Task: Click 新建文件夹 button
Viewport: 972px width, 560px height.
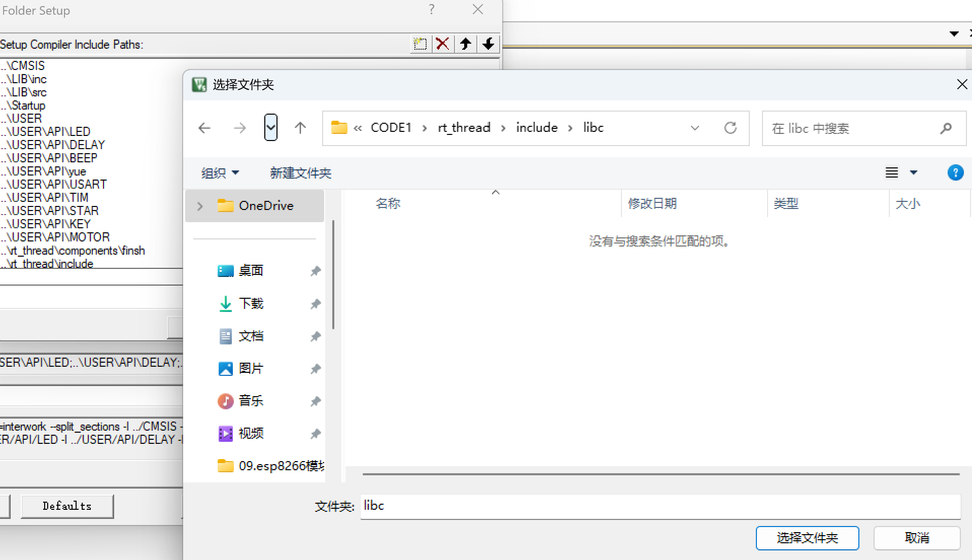Action: pos(300,173)
